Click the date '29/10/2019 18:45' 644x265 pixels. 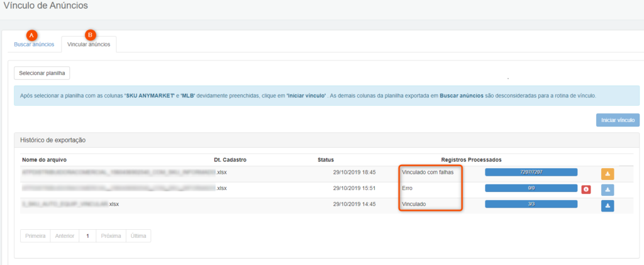pyautogui.click(x=355, y=172)
